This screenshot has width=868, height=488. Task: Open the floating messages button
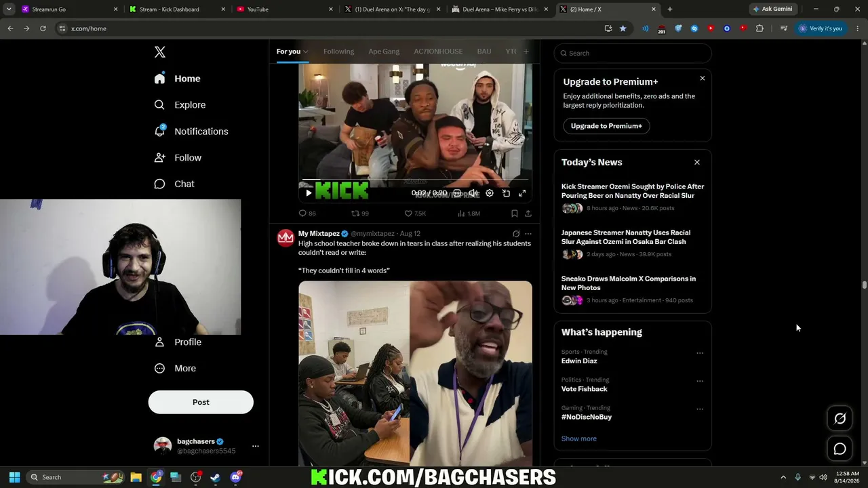[840, 449]
